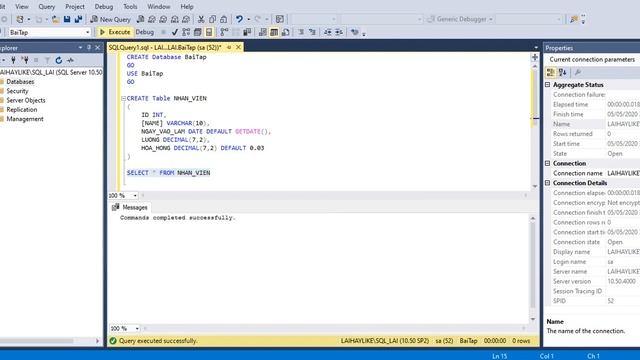Viewport: 640px width, 360px height.
Task: Open the Help menu
Action: click(187, 7)
